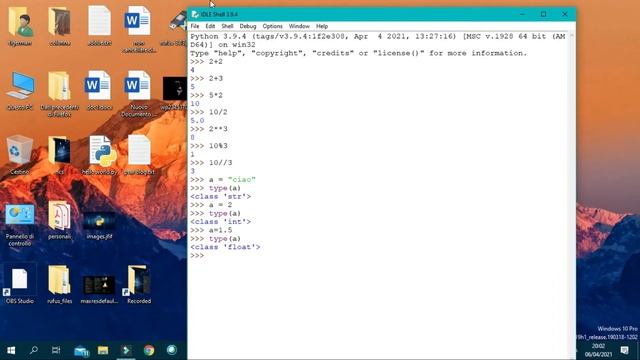Open the Options menu in IDLE
This screenshot has width=640, height=360.
(x=272, y=26)
